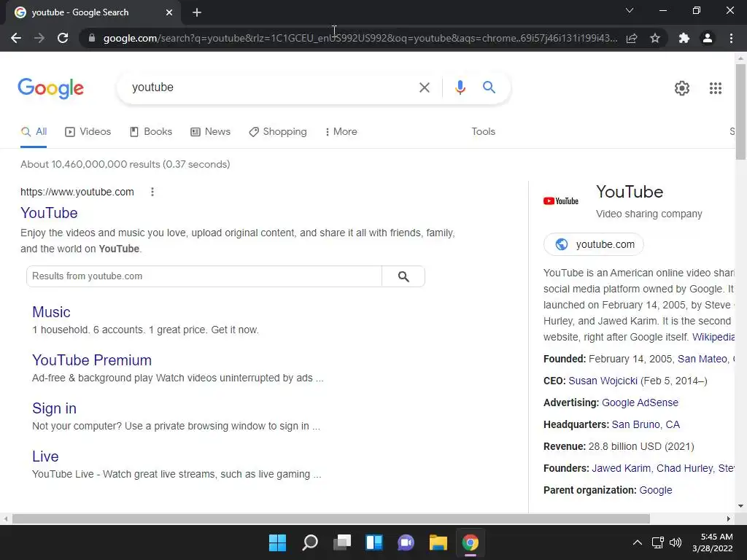Open the Chrome profile avatar icon

pyautogui.click(x=708, y=38)
